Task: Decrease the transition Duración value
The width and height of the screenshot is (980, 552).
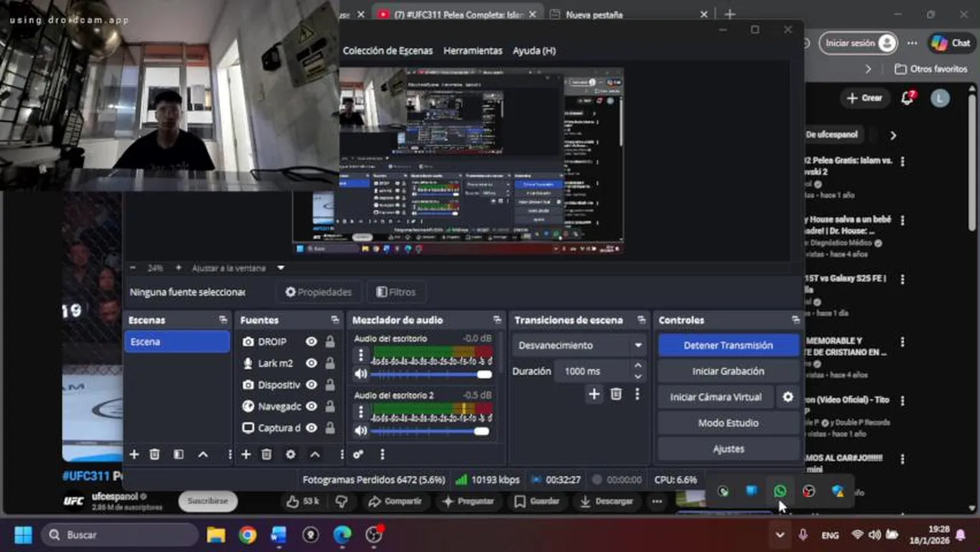Action: pyautogui.click(x=638, y=376)
